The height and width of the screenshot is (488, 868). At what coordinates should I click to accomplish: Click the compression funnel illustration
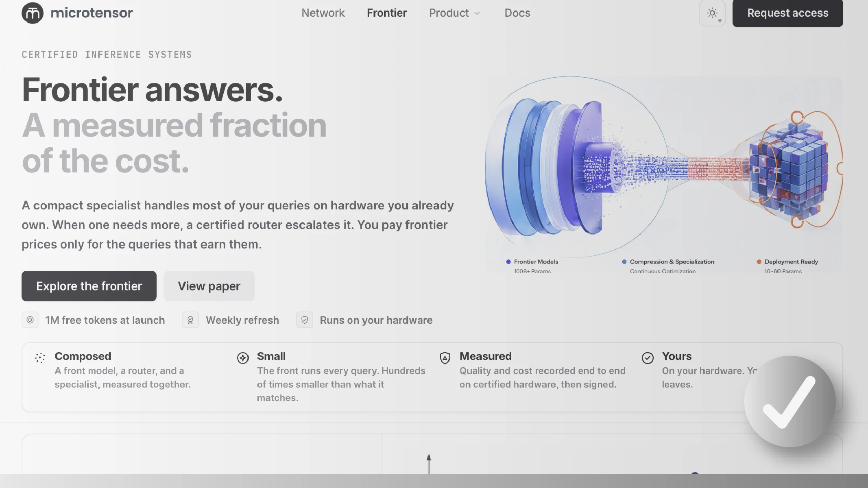pyautogui.click(x=664, y=168)
